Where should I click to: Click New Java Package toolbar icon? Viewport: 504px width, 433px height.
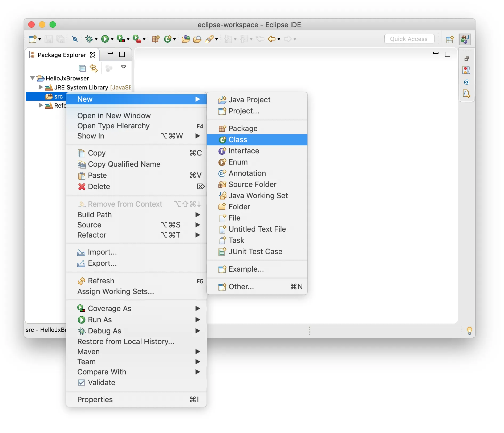point(156,39)
